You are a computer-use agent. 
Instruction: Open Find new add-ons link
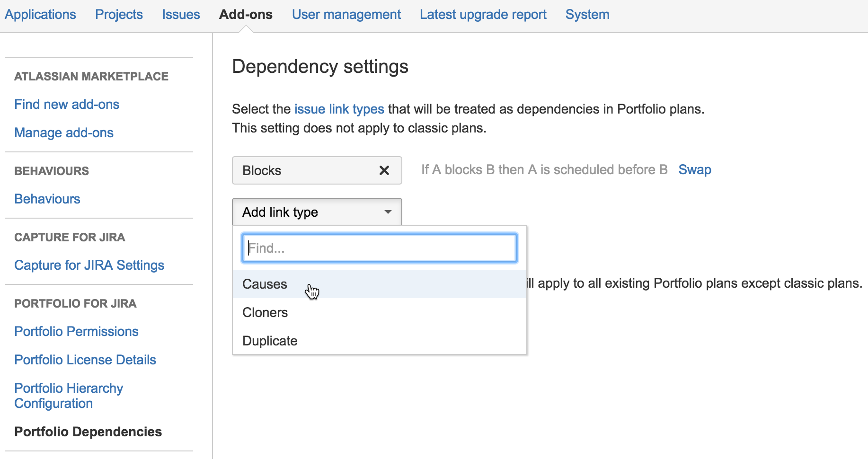(x=67, y=104)
